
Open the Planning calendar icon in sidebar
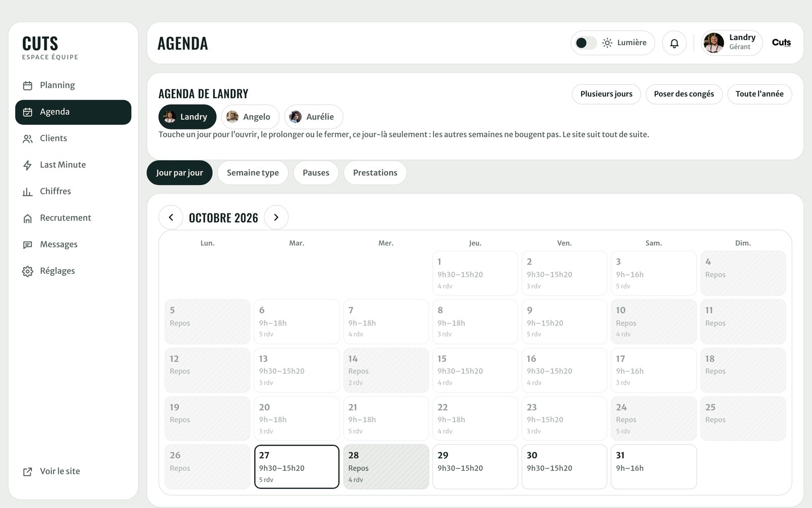click(27, 85)
